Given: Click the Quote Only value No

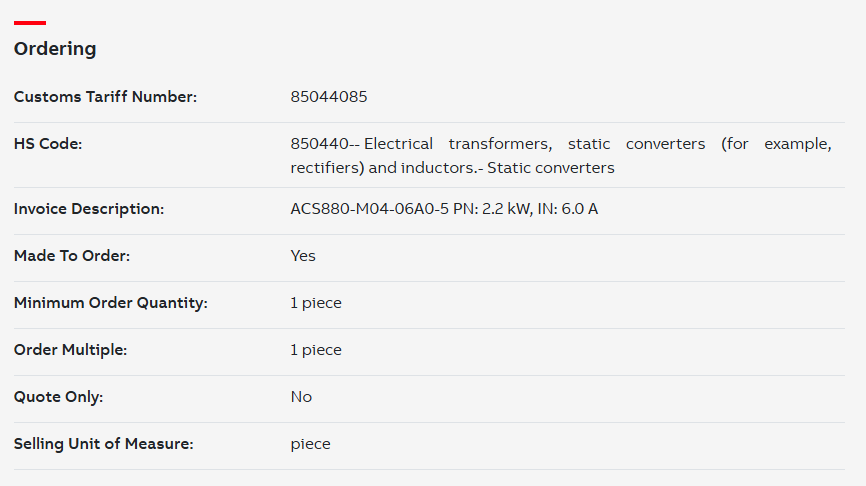Looking at the screenshot, I should click(x=301, y=397).
